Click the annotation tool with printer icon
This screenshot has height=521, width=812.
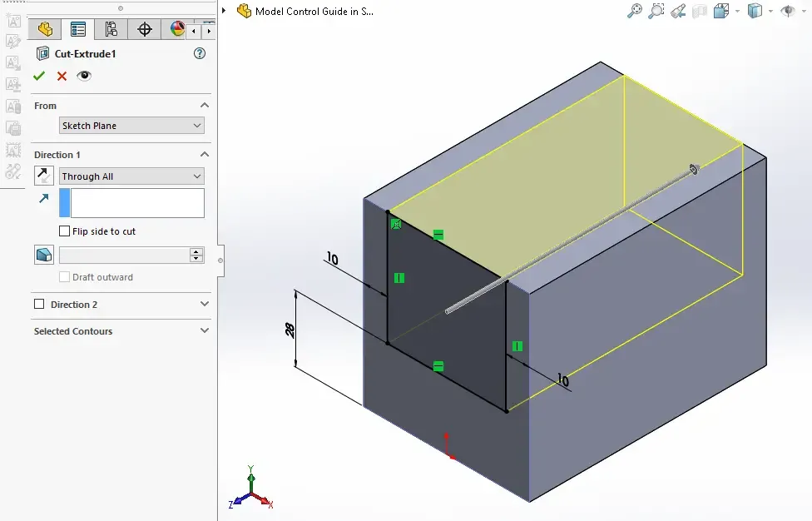tap(13, 128)
